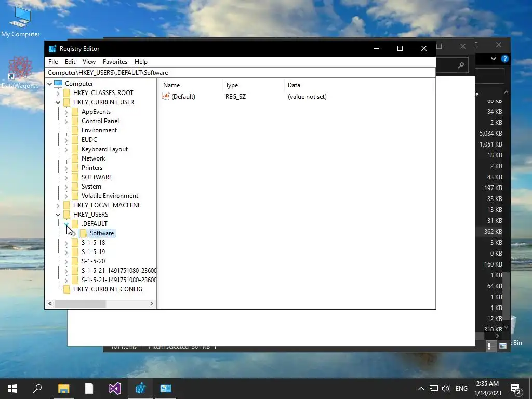Open Visual Studio from taskbar
The width and height of the screenshot is (532, 399).
(115, 389)
